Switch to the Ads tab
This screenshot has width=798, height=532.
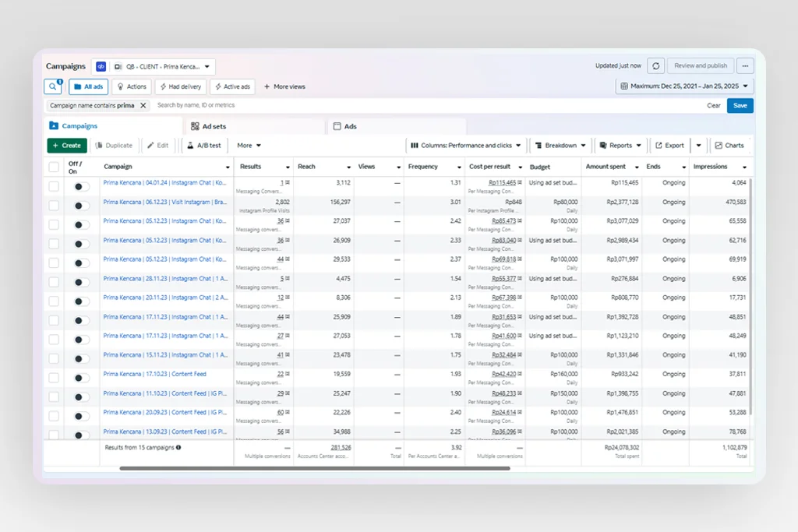pos(350,126)
